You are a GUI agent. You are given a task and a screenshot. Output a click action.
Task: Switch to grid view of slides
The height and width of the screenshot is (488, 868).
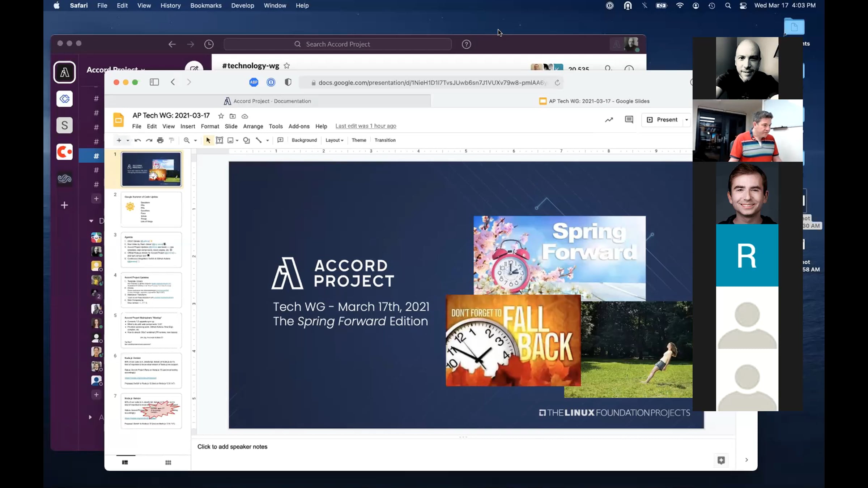point(168,463)
